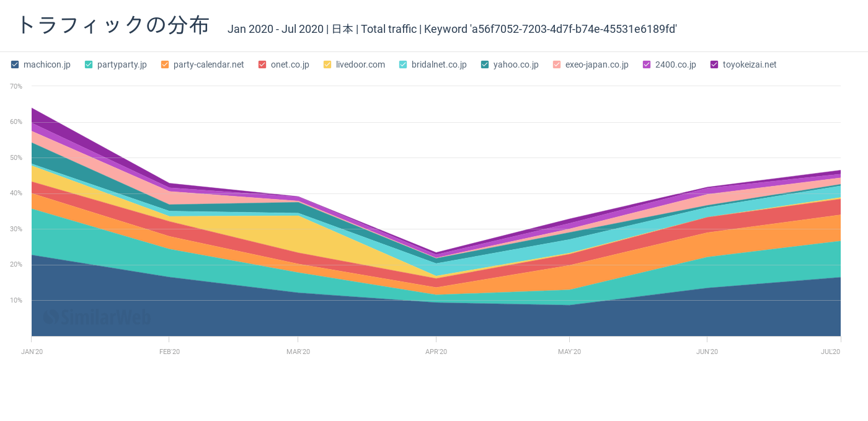868x421 pixels.
Task: Toggle the partyparty.jp series checkbox
Action: [89, 64]
